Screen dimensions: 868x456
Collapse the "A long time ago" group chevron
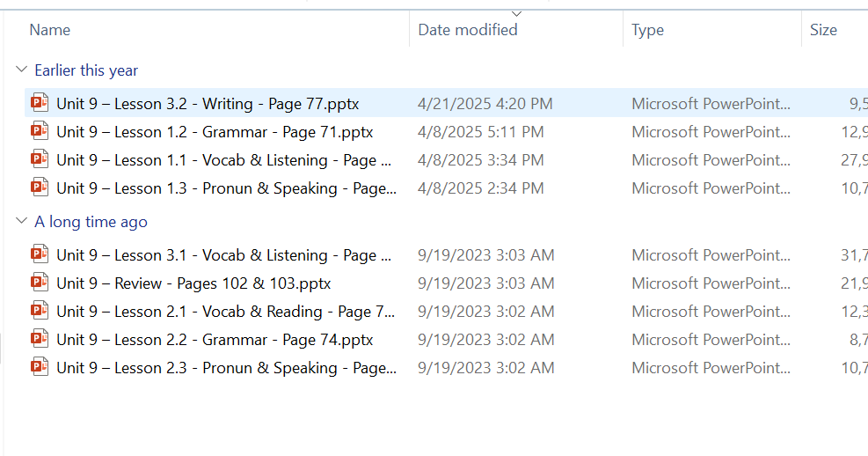coord(21,222)
